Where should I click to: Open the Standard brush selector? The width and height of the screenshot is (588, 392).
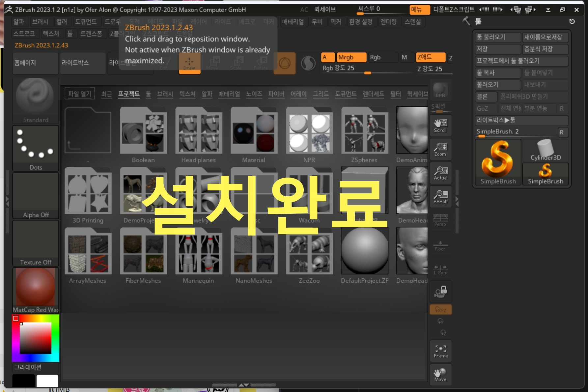tap(36, 101)
